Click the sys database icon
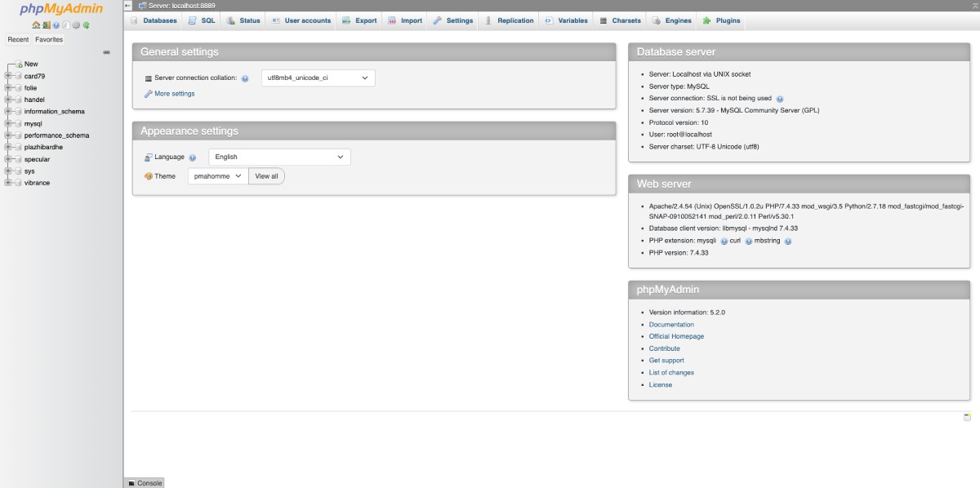 click(x=19, y=171)
